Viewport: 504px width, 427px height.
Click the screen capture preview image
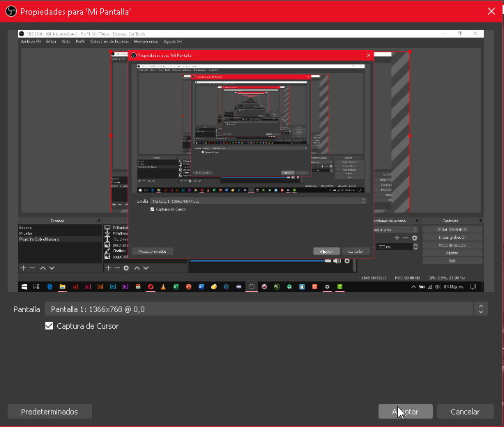coord(251,161)
